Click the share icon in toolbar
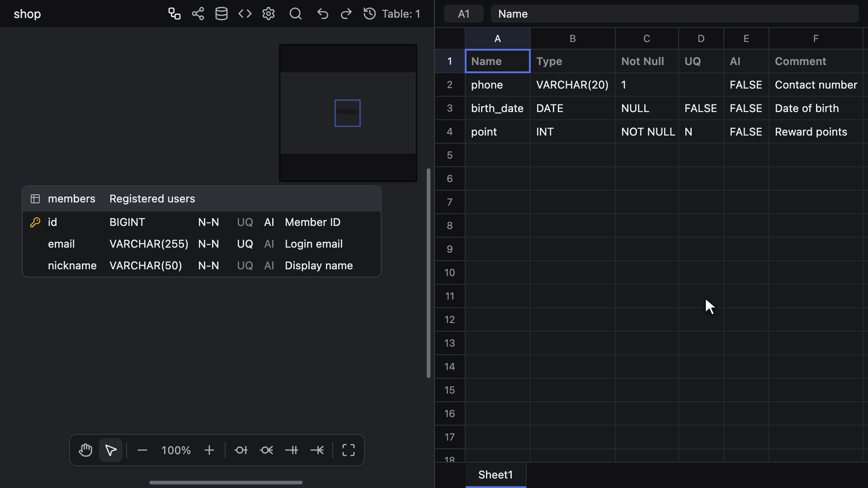The image size is (868, 488). point(198,14)
